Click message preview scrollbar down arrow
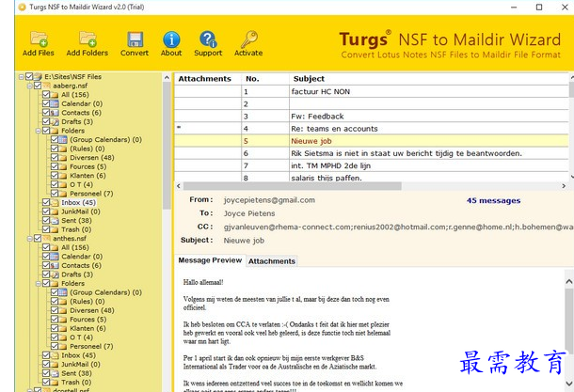 coord(569,384)
